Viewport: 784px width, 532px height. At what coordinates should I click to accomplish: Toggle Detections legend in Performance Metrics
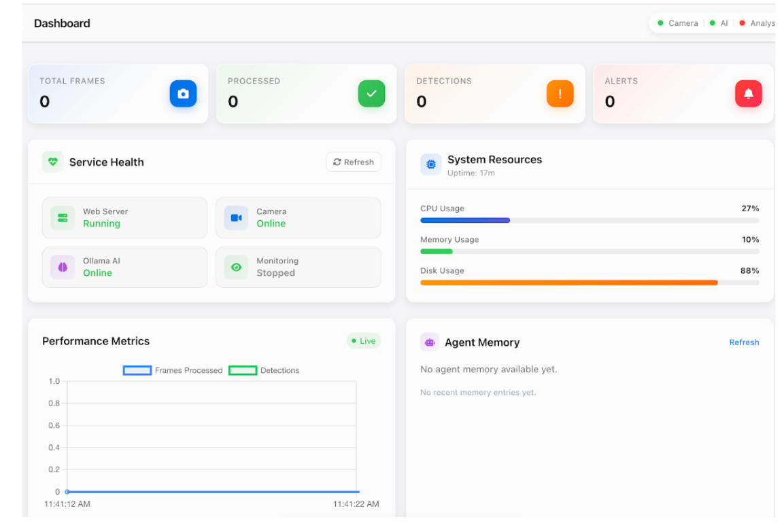tap(264, 370)
